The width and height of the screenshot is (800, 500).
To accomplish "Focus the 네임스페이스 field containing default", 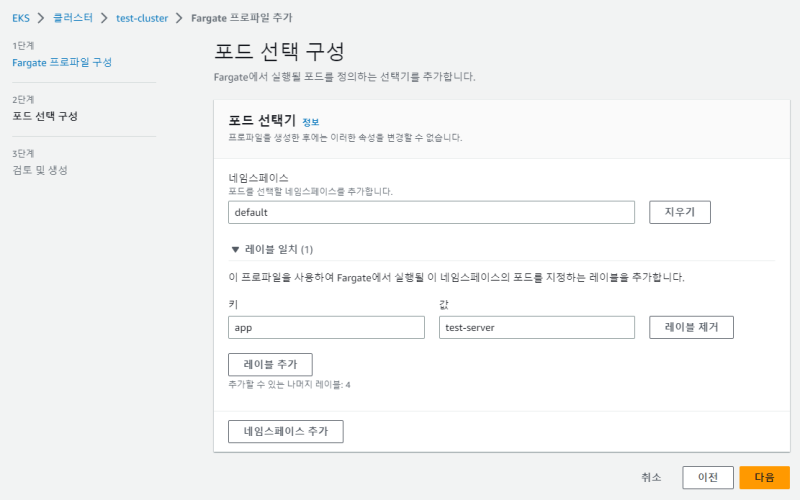I will pyautogui.click(x=431, y=212).
